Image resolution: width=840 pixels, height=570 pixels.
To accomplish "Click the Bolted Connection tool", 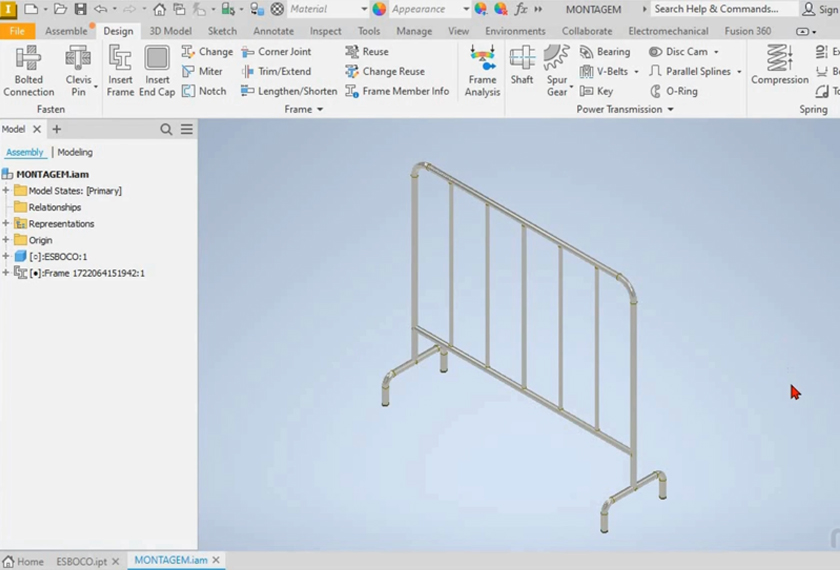I will tap(28, 71).
